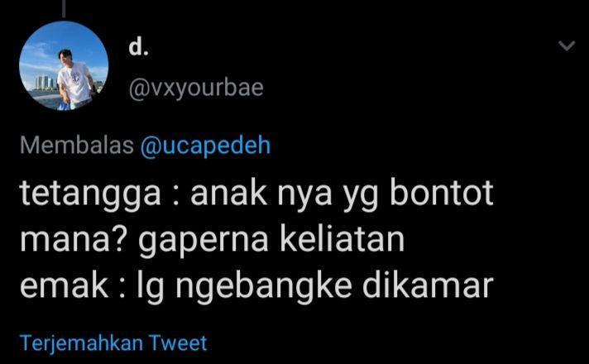This screenshot has height=364, width=589.
Task: Click the word "bontot" in the tweet
Action: pyautogui.click(x=442, y=192)
